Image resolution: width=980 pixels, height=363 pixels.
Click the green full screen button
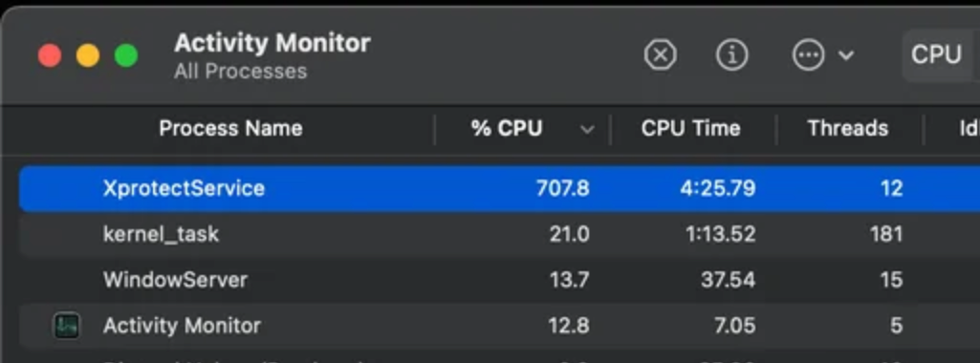126,55
